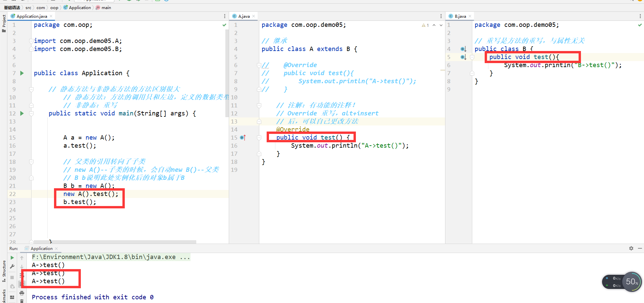Click line number 22 in Application.java gutter
Viewport: 644px width, 303px height.
pos(12,194)
